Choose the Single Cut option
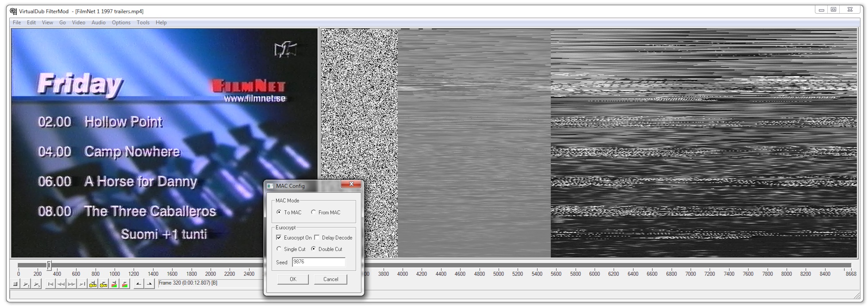The width and height of the screenshot is (868, 308). (x=291, y=249)
